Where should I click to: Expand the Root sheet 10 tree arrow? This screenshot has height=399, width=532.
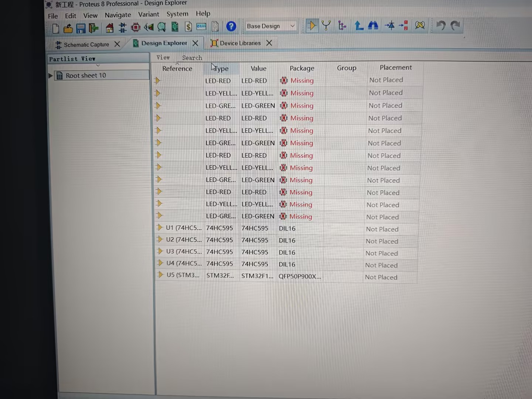point(51,76)
